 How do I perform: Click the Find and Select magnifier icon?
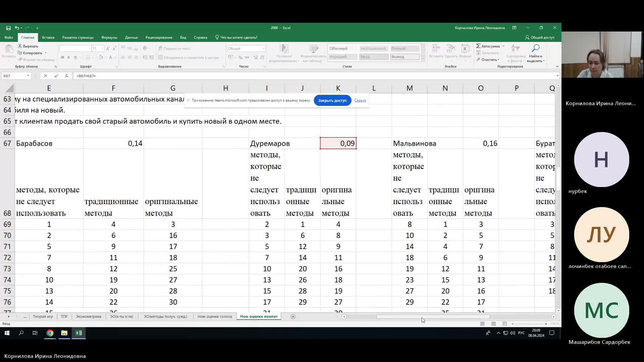pos(536,48)
